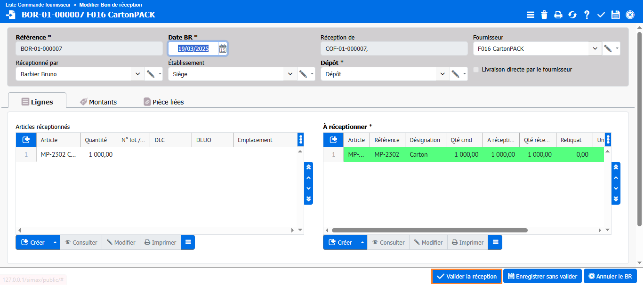Open help via question mark icon
The height and width of the screenshot is (287, 644).
click(587, 15)
